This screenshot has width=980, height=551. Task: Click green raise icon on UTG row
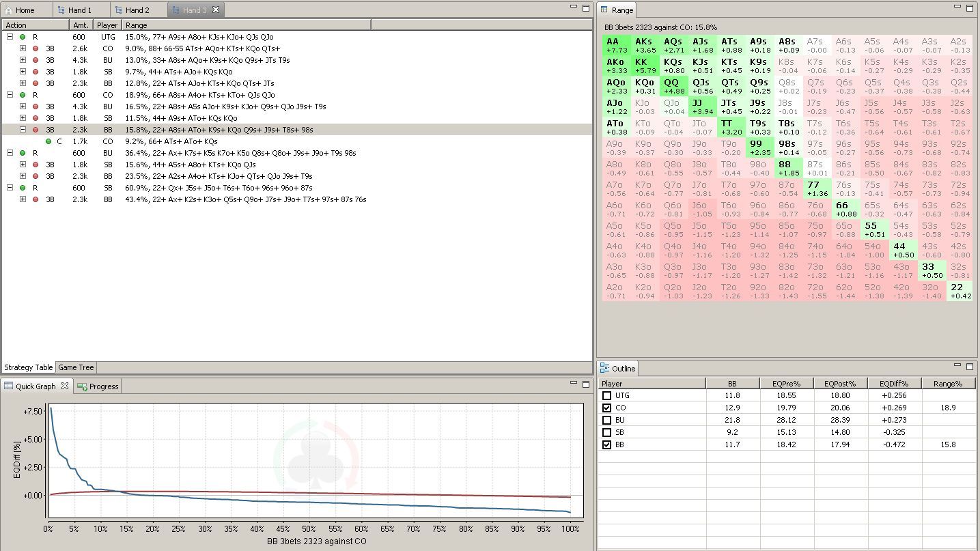click(23, 37)
